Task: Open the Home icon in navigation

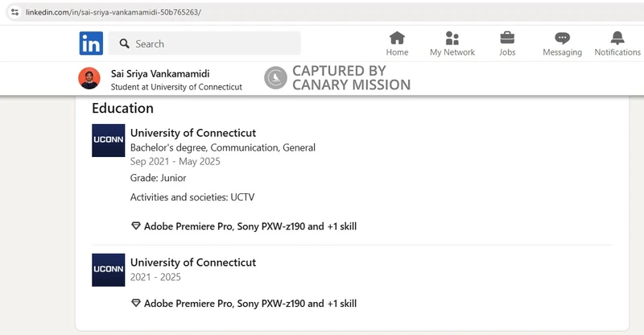Action: tap(397, 38)
